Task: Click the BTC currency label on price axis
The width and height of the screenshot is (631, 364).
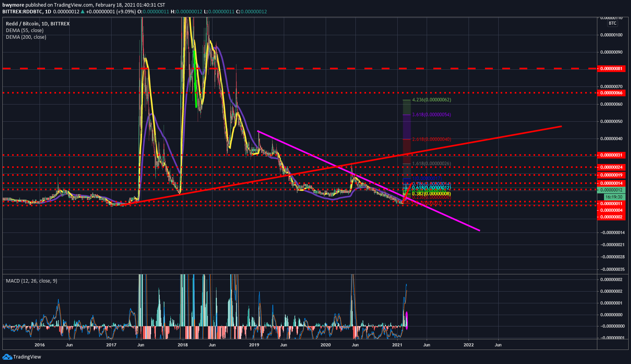Action: click(x=612, y=23)
